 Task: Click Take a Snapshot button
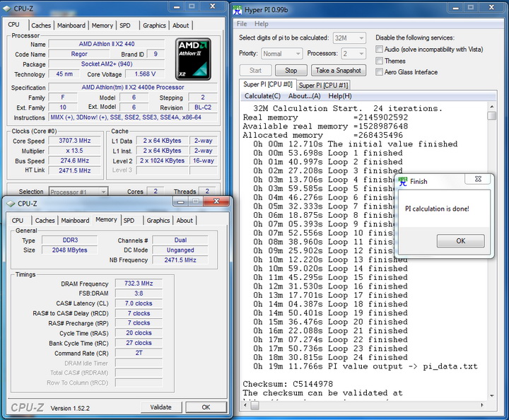click(x=338, y=71)
